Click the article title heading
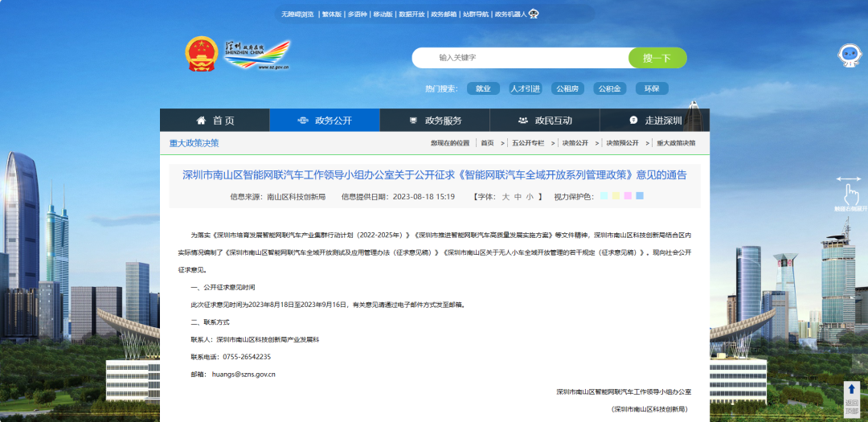 (x=435, y=175)
